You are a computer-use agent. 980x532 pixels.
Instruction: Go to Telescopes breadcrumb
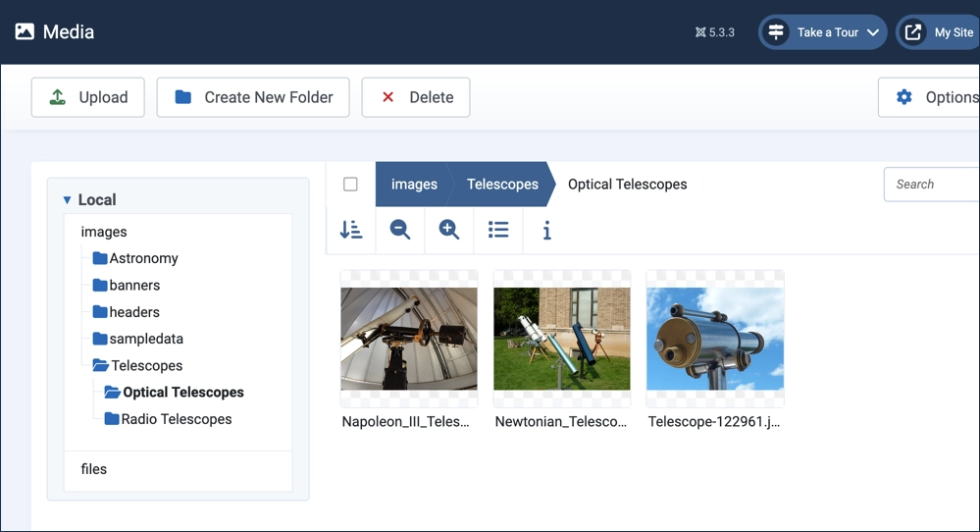click(502, 185)
